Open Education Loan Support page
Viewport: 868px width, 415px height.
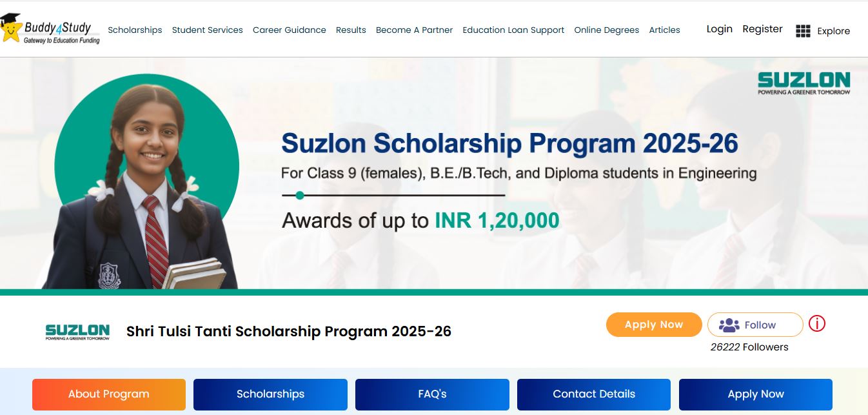coord(513,30)
